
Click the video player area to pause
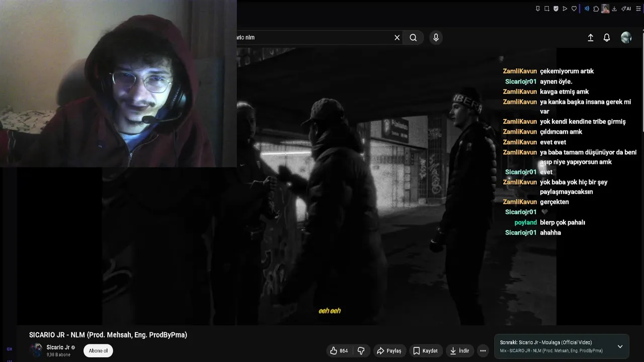330,186
